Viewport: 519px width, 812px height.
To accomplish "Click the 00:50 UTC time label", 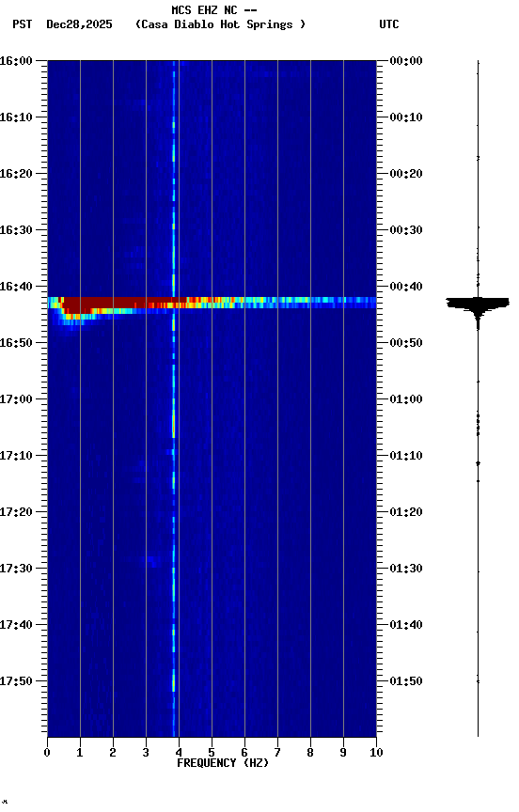I will click(x=406, y=343).
